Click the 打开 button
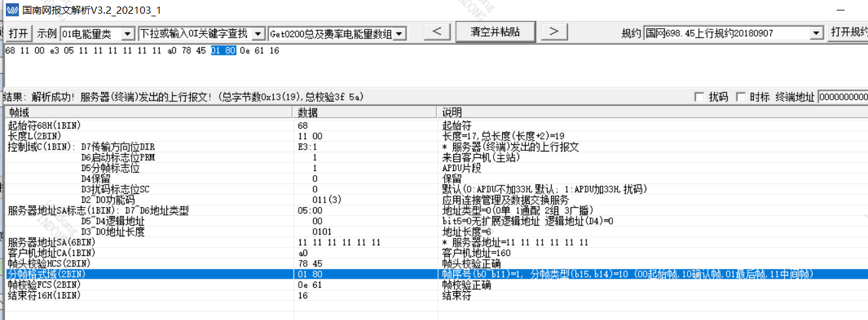 click(x=19, y=33)
